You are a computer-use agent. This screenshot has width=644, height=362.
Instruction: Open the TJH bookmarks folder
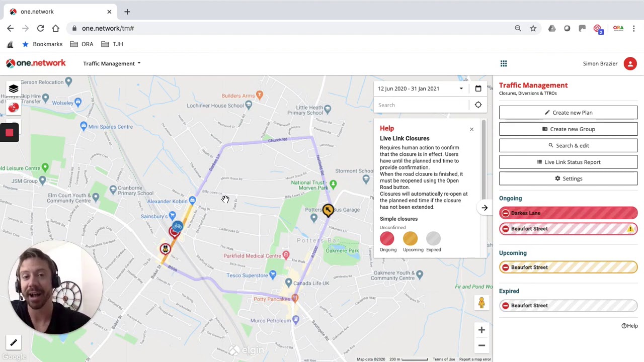coord(112,44)
